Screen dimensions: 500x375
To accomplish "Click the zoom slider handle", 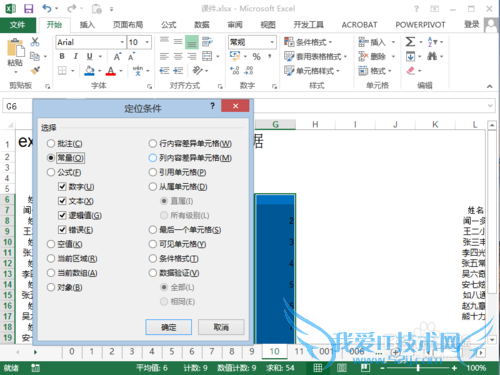I will point(418,368).
